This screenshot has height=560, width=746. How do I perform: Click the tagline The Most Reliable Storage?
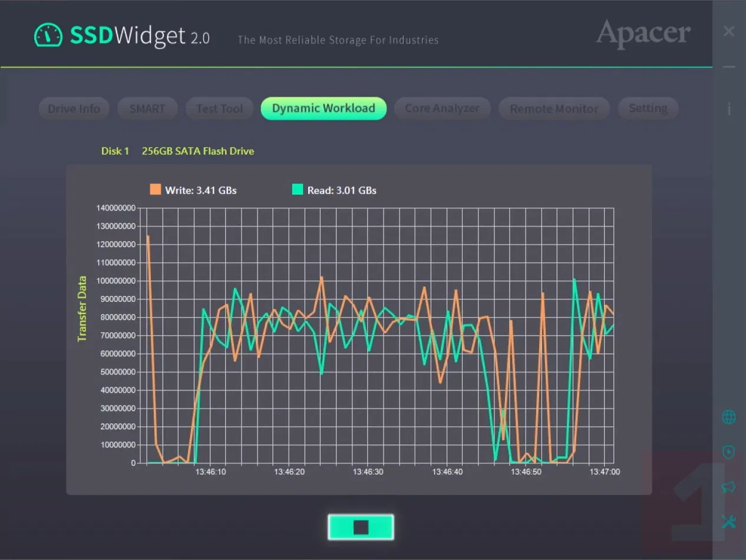338,40
